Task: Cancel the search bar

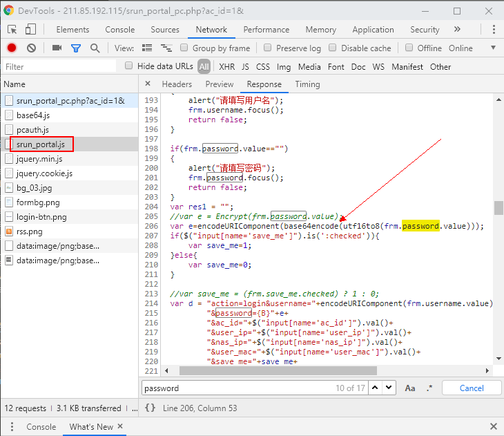Action: coord(472,388)
